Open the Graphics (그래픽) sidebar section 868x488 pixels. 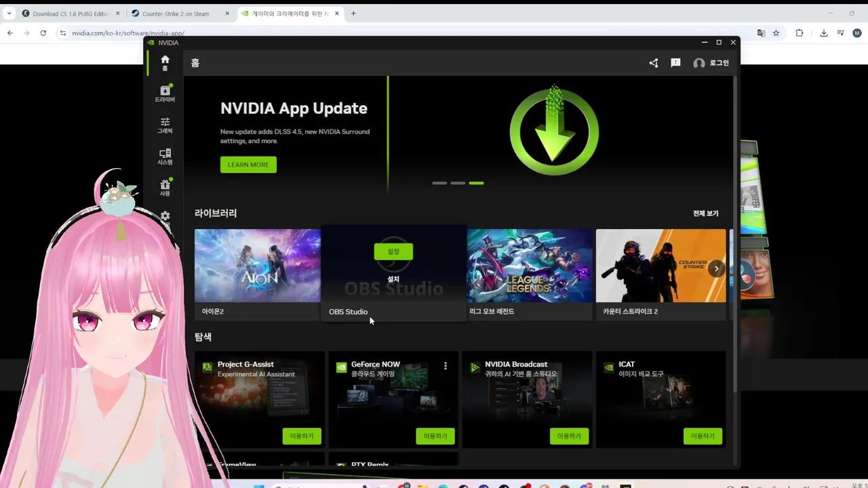[165, 125]
